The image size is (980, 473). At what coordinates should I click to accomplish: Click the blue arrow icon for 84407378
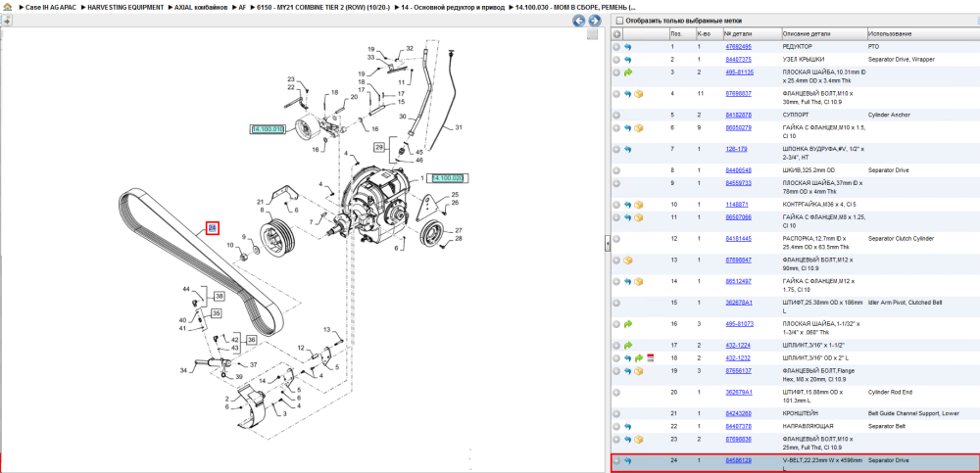628,426
